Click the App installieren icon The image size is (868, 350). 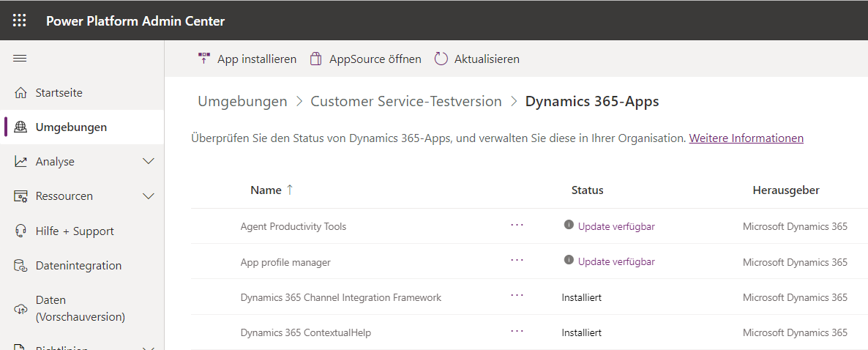(x=204, y=59)
